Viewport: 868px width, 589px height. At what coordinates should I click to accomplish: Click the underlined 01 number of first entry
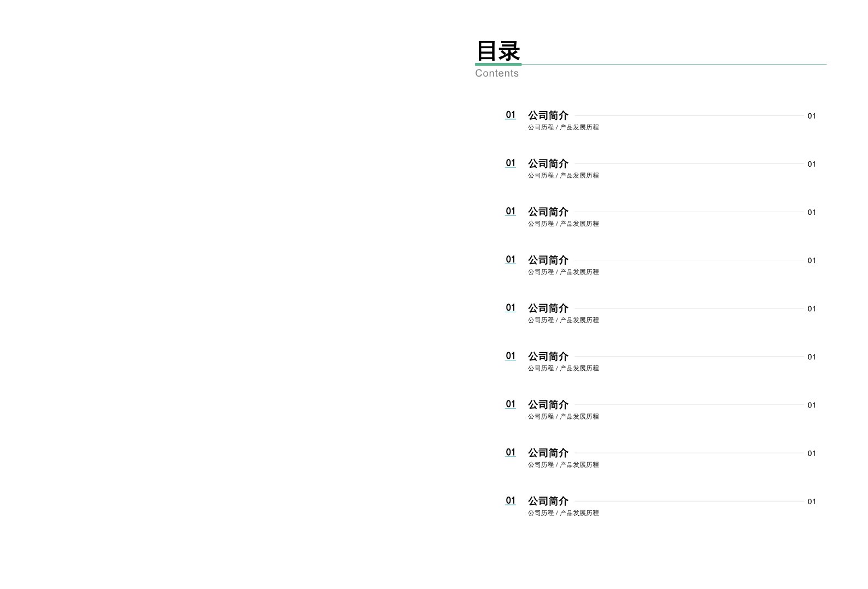pos(511,115)
